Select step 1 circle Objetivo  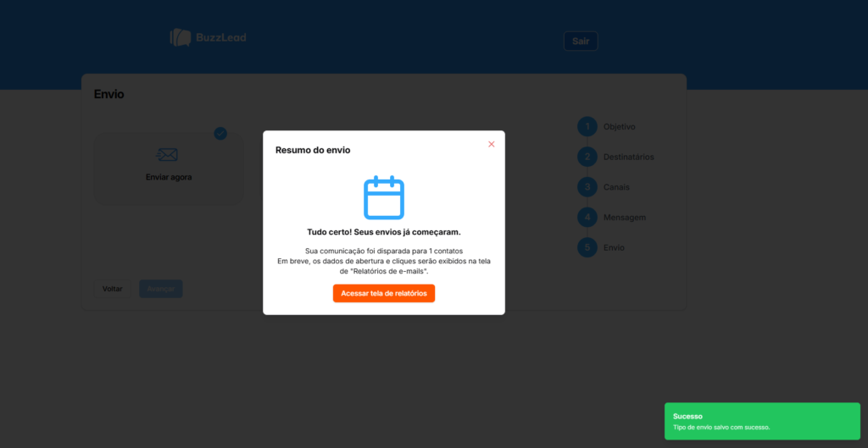pyautogui.click(x=587, y=127)
